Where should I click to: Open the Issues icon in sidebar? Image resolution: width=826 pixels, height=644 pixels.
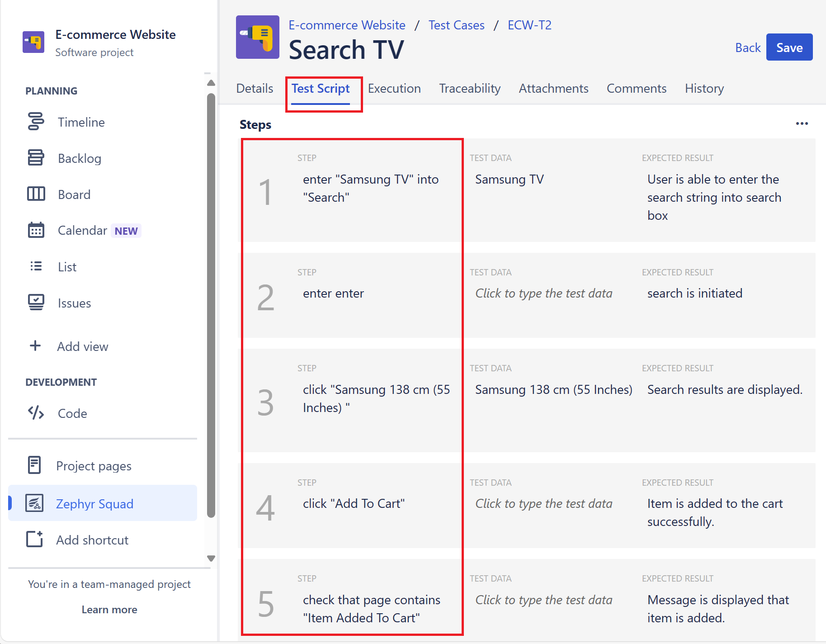(36, 303)
